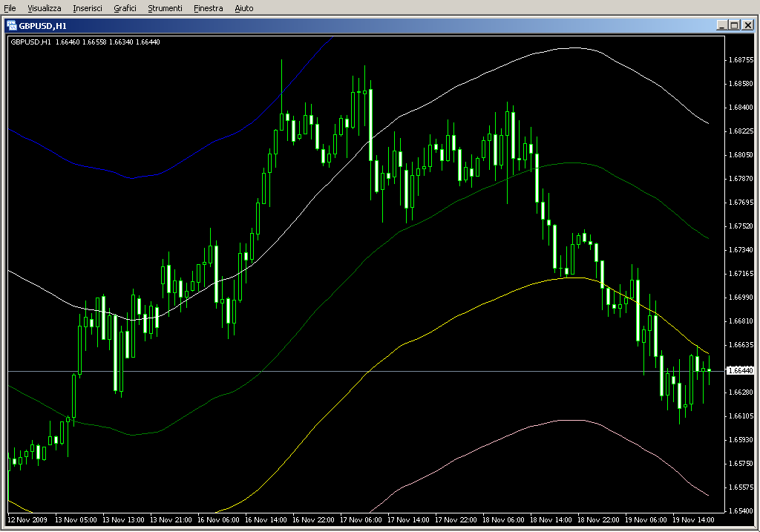The image size is (760, 532).
Task: Click price scale value 1.66990
Action: (x=741, y=298)
